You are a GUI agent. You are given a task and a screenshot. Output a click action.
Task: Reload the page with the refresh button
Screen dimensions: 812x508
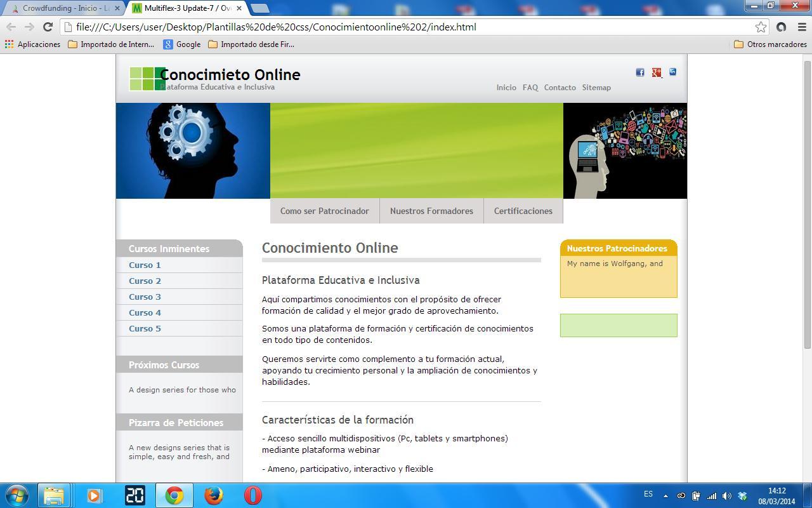point(48,27)
